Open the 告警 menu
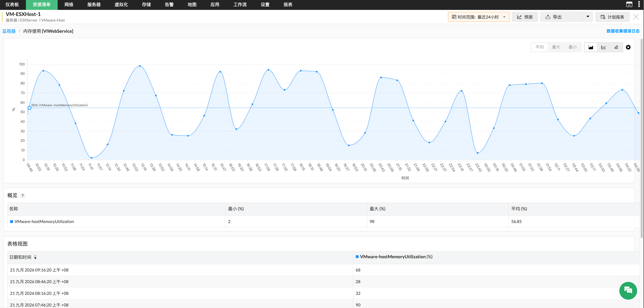644x308 pixels. pyautogui.click(x=169, y=5)
